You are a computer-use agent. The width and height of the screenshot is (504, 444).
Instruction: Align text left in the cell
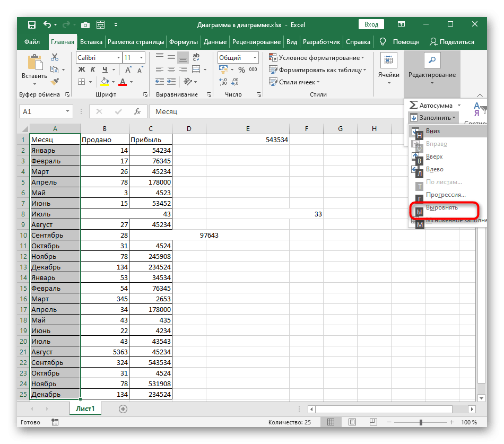click(x=160, y=69)
